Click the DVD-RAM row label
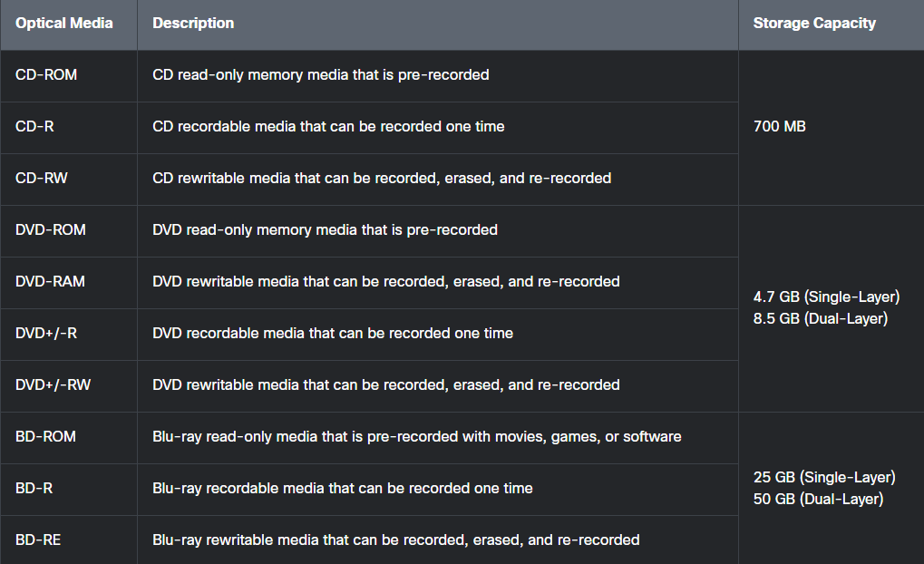 pos(50,281)
